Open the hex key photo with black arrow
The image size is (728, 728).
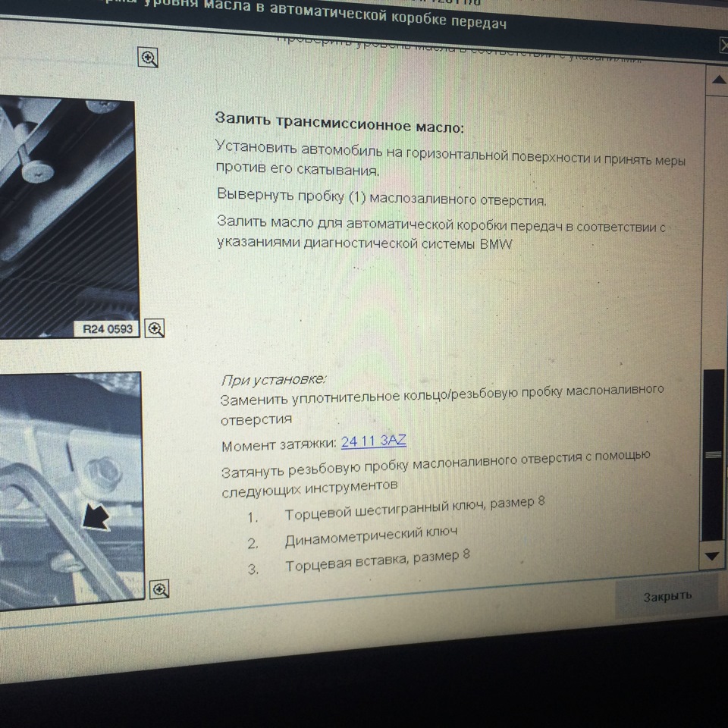tap(71, 491)
